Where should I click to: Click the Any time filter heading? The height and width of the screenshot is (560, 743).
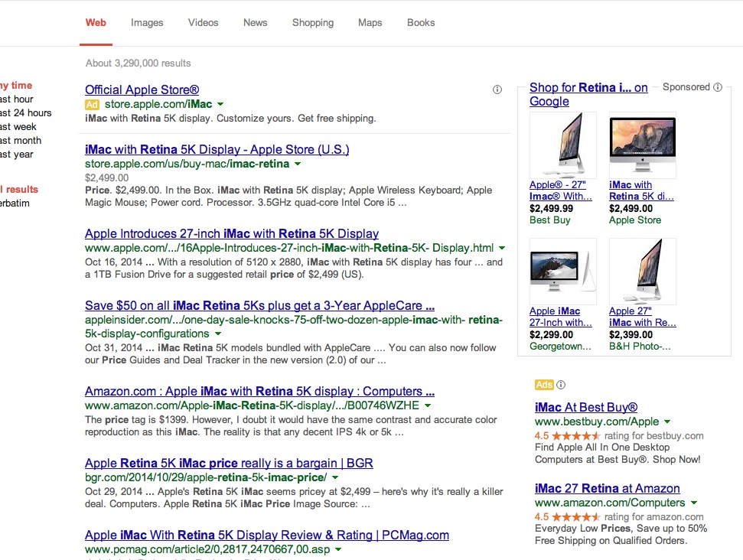coord(16,85)
